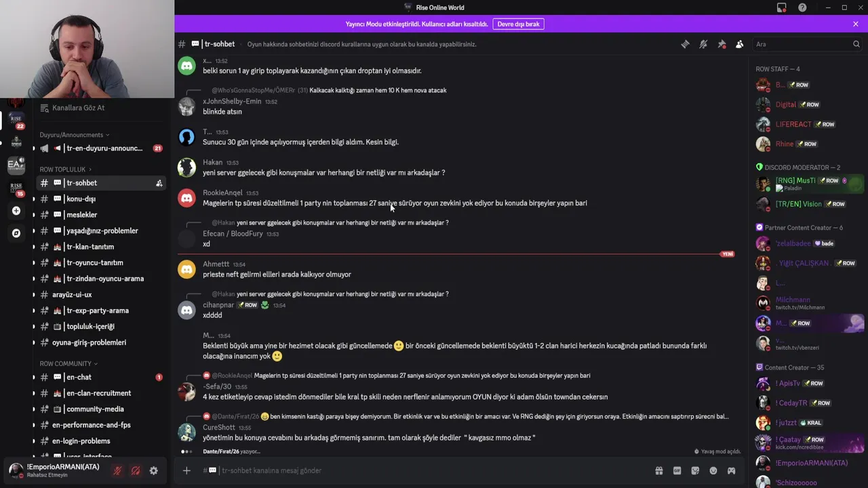Open pinned messages icon in header
Image resolution: width=868 pixels, height=488 pixels.
coord(722,44)
